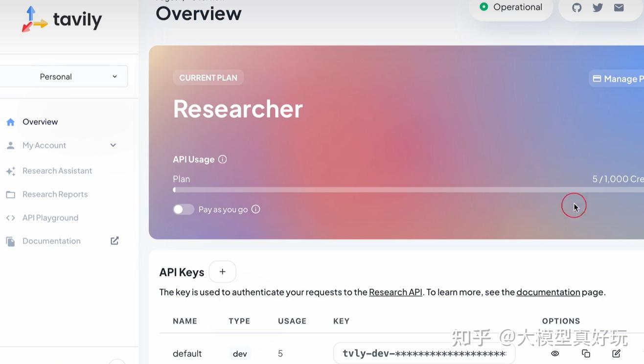Click the Pay as you go info icon
This screenshot has height=364, width=644.
255,209
